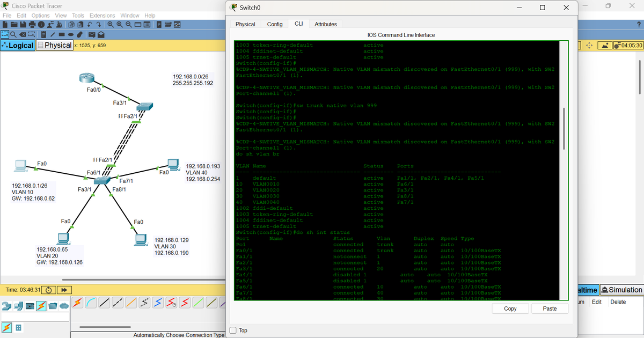The height and width of the screenshot is (338, 644).
Task: Click the PC labeled VLAN 40 in topology
Action: (173, 164)
